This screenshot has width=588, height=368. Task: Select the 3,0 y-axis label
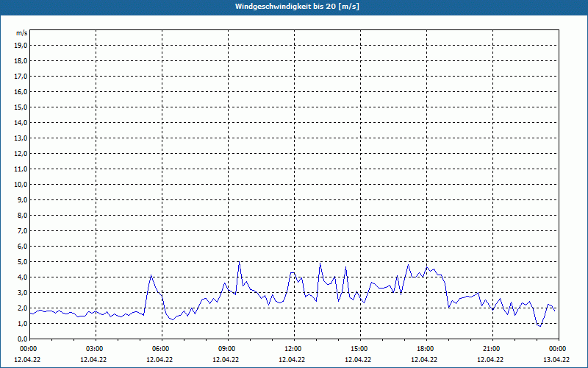pos(22,292)
